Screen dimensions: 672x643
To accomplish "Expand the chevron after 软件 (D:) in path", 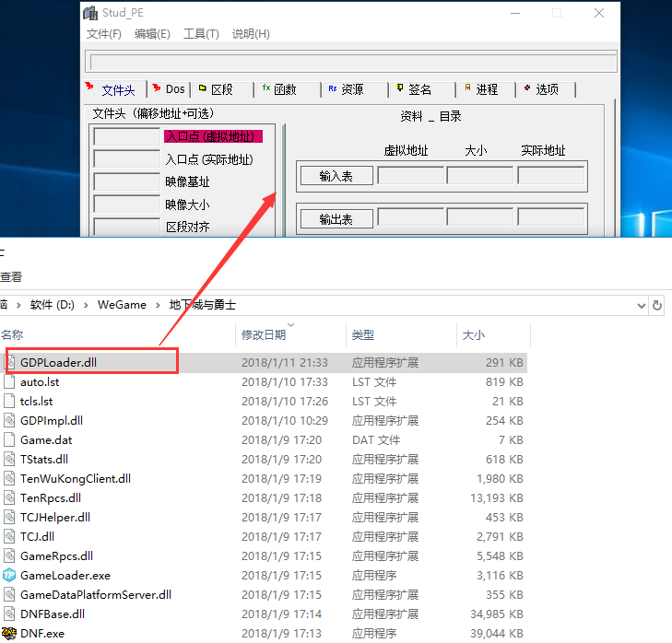I will point(86,305).
